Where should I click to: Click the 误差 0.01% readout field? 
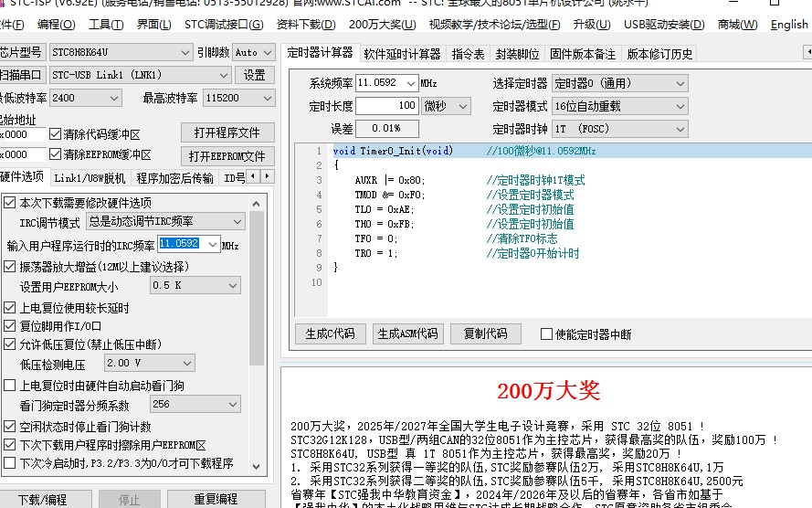[387, 129]
